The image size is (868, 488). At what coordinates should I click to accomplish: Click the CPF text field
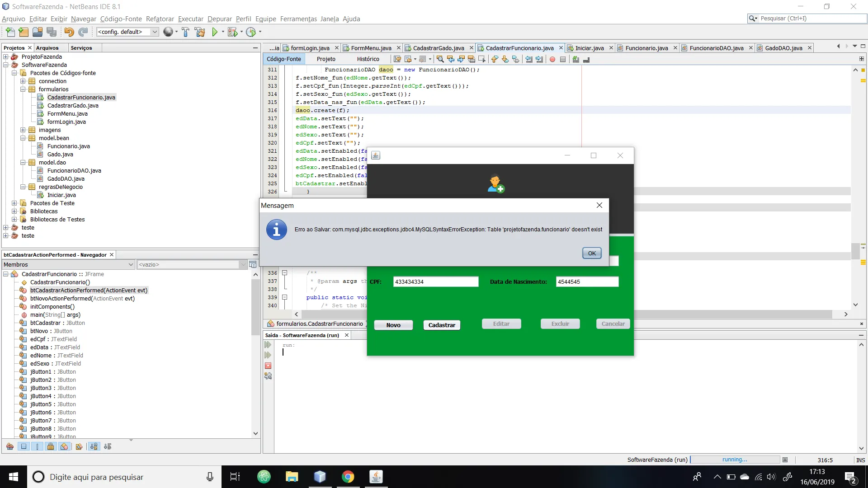click(x=435, y=282)
